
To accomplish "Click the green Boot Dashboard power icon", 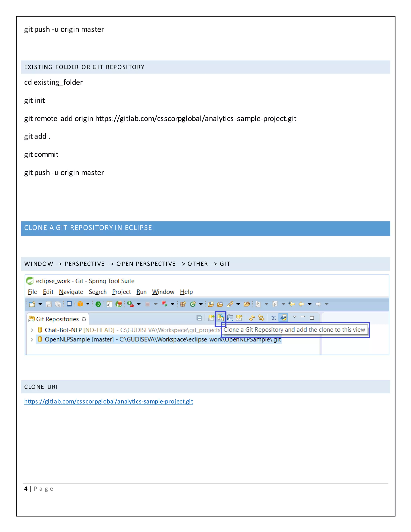I will 98,304.
